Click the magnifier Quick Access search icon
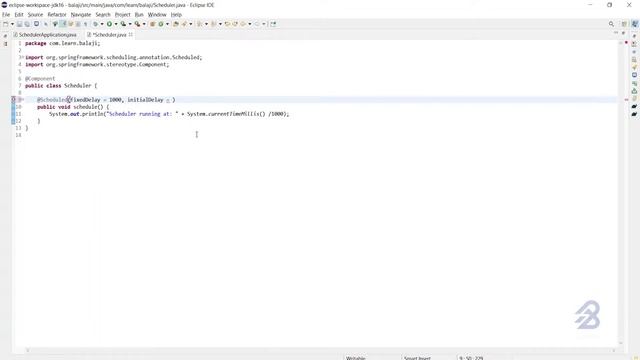 pos(611,24)
